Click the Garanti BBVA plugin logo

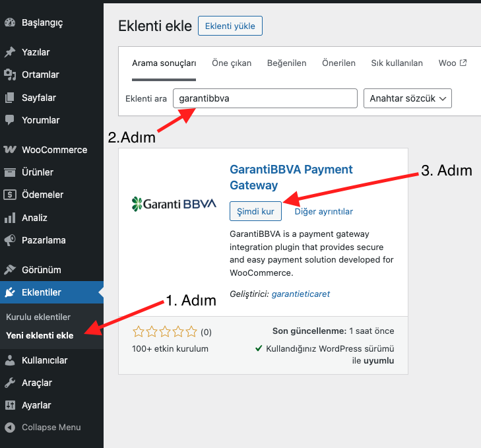pyautogui.click(x=174, y=203)
